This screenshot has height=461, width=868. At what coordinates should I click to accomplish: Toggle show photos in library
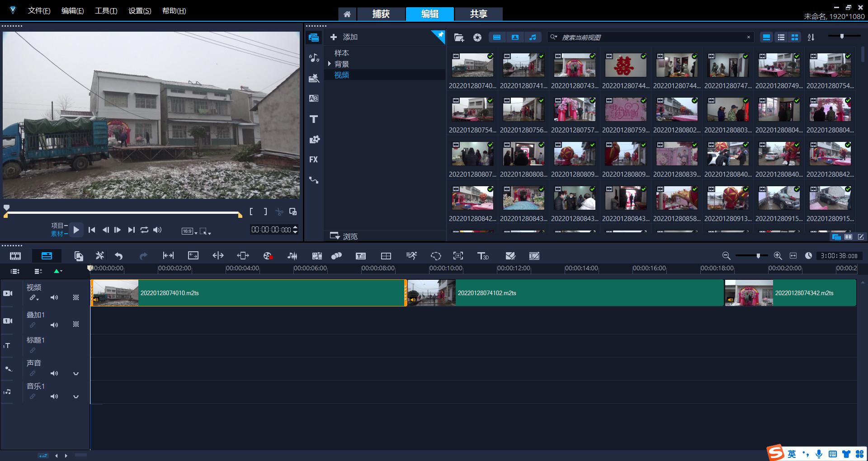(x=515, y=38)
